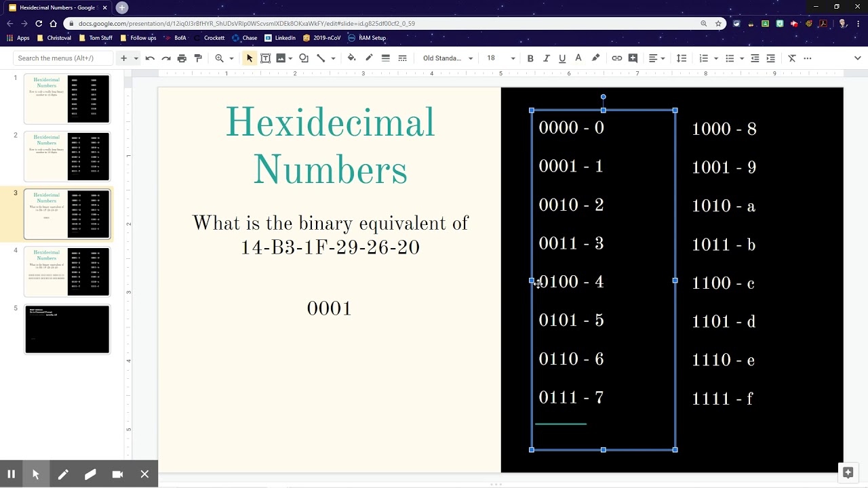Toggle Bold formatting
The width and height of the screenshot is (868, 488).
[530, 58]
